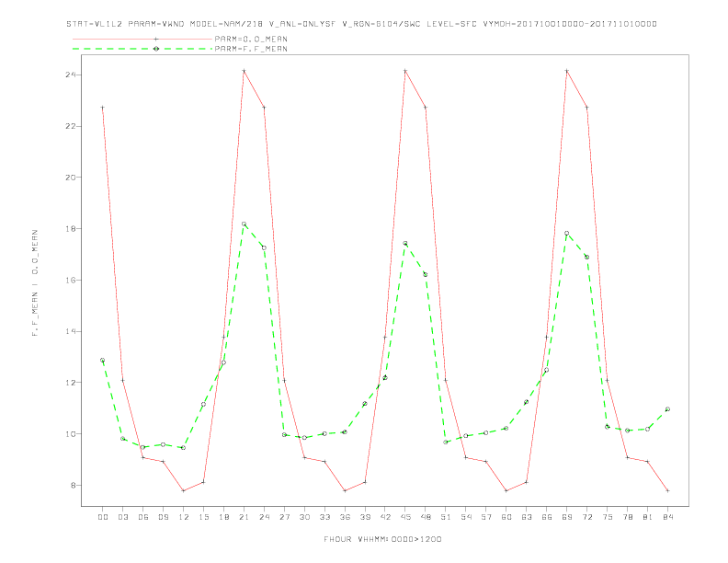Viewport: 728px width, 563px height.
Task: Click y-axis tick label 16
Action: (x=70, y=280)
